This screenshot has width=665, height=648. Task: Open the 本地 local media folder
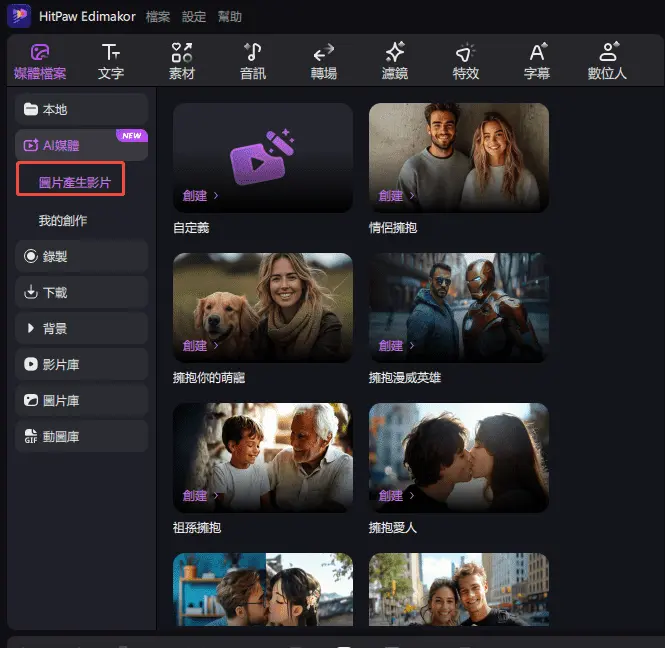pyautogui.click(x=82, y=109)
